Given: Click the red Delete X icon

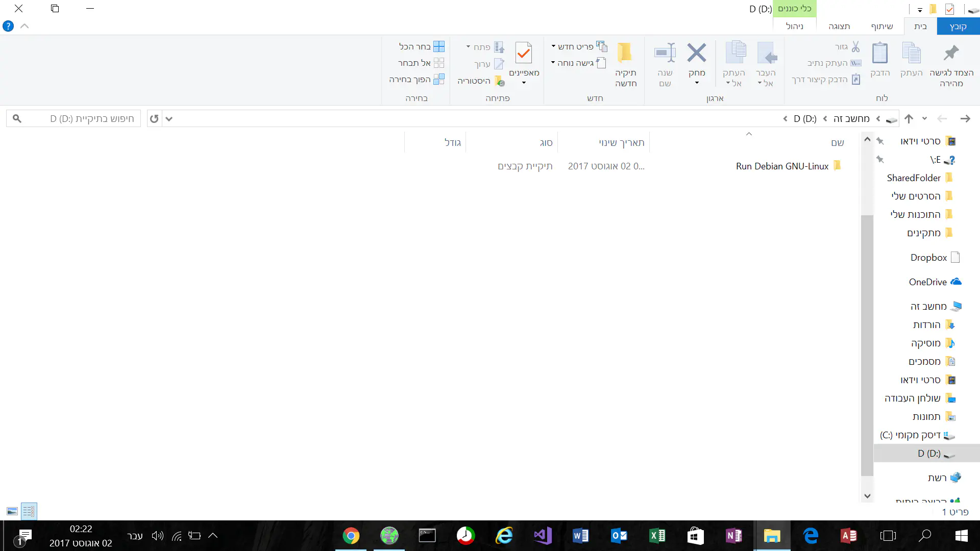Looking at the screenshot, I should (x=696, y=53).
